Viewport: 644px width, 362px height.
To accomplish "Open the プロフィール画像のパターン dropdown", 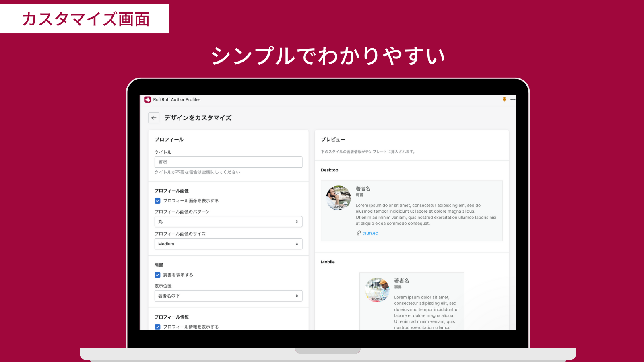I will coord(228,222).
